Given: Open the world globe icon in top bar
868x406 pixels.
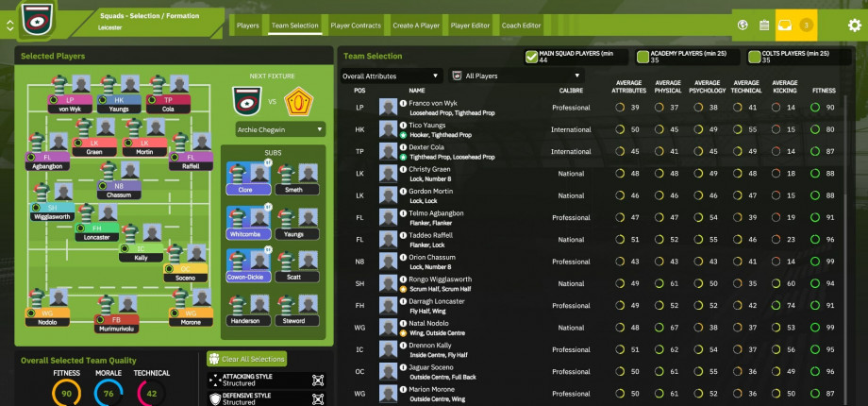Looking at the screenshot, I should 743,25.
